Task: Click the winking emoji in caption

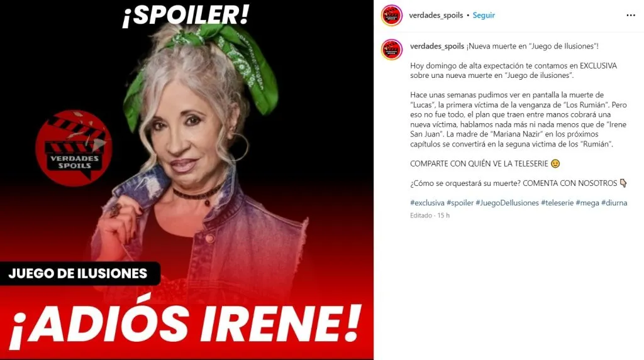Action: click(555, 164)
